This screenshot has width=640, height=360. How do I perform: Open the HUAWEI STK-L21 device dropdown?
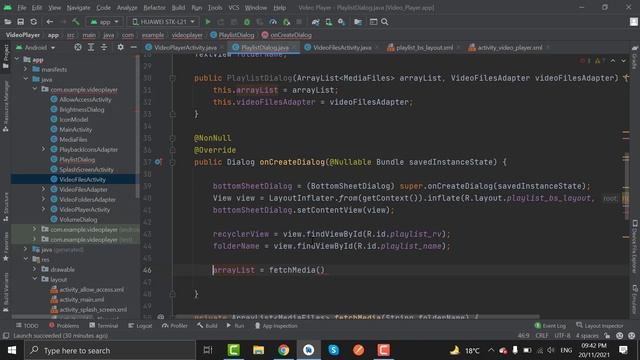pyautogui.click(x=163, y=22)
